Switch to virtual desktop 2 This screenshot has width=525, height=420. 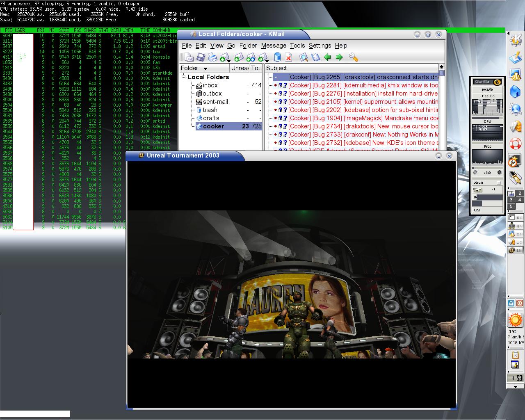coord(519,193)
